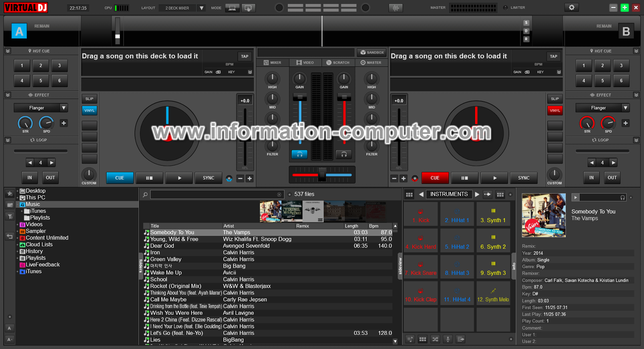Viewport: 644px width, 349px height.
Task: Collapse the right LOOP panel chevron
Action: [x=636, y=140]
